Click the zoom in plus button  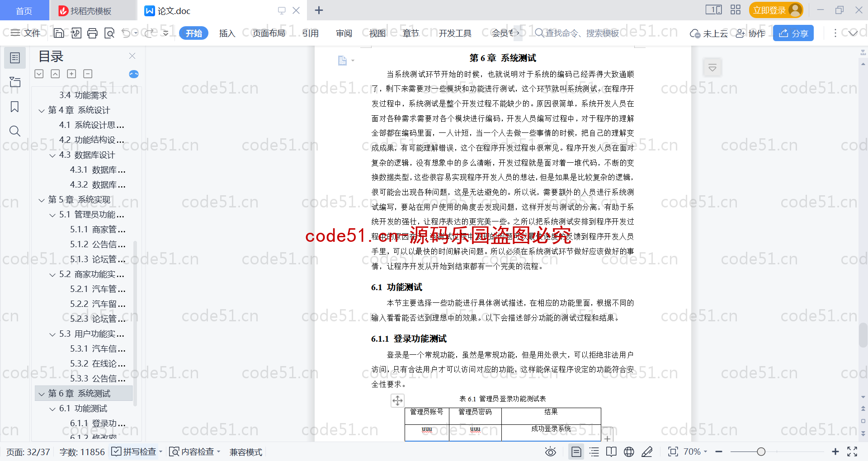835,452
